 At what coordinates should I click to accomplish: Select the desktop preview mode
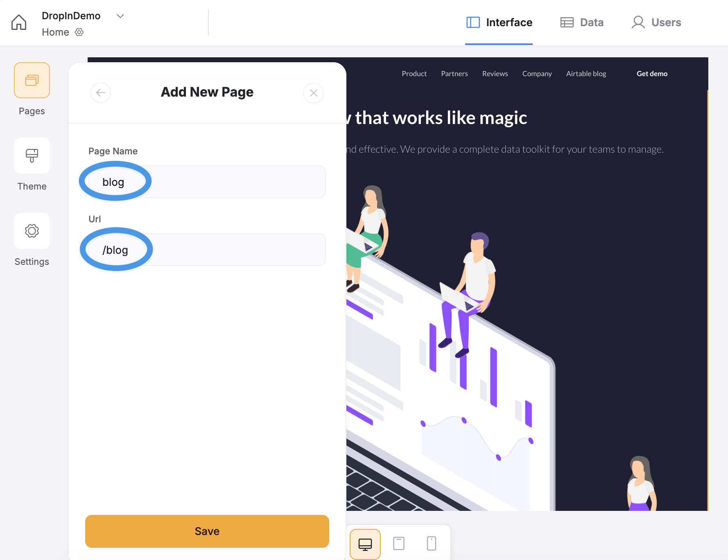[x=365, y=544]
